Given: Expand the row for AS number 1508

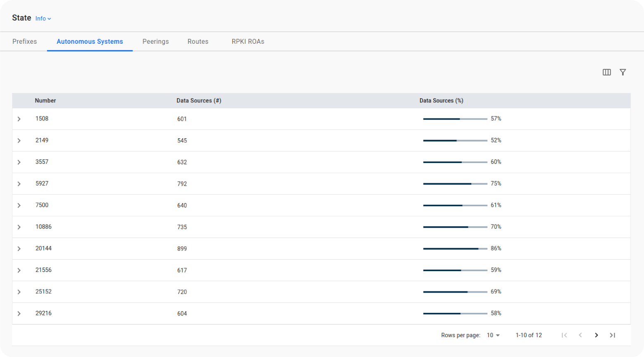Looking at the screenshot, I should 19,119.
